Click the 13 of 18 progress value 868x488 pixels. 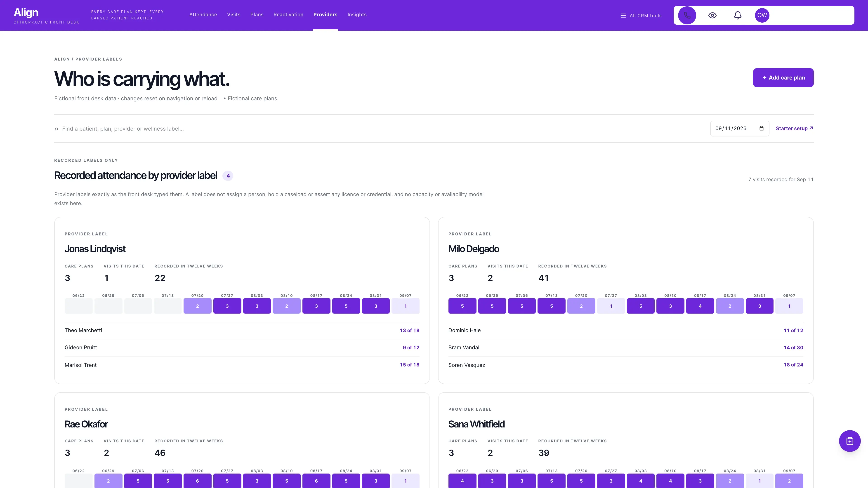pos(409,330)
